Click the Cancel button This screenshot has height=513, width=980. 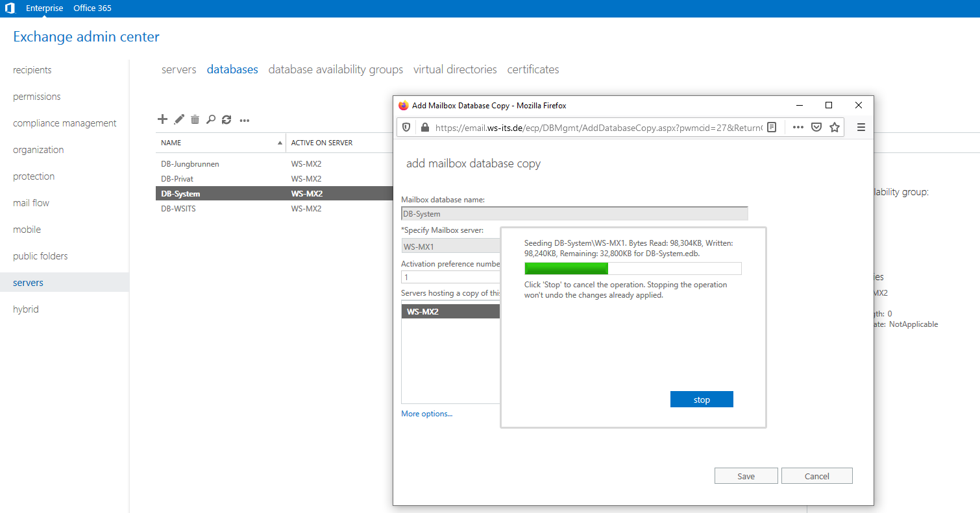click(816, 476)
